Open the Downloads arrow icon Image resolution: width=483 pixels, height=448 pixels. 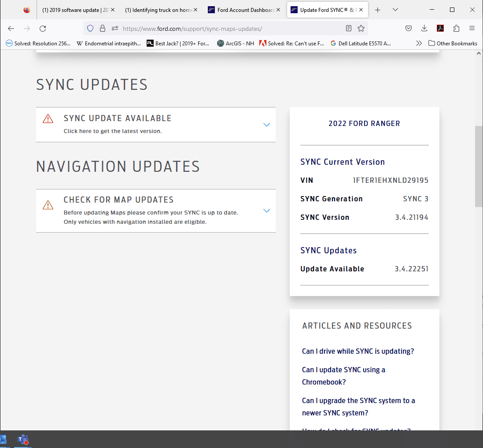[x=424, y=29]
